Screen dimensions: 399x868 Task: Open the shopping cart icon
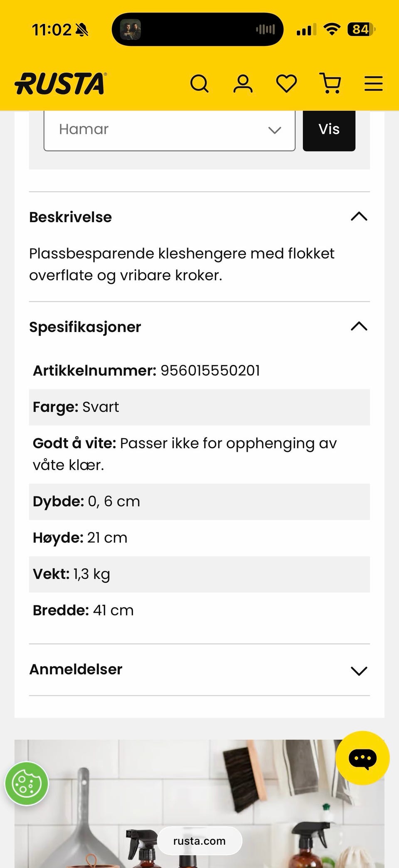(x=330, y=83)
